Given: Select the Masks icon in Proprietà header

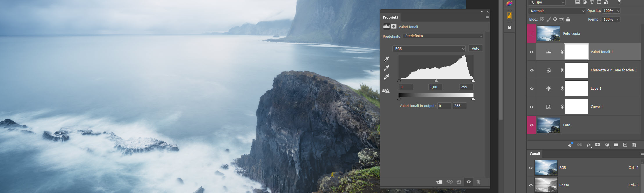Looking at the screenshot, I should pyautogui.click(x=394, y=26).
